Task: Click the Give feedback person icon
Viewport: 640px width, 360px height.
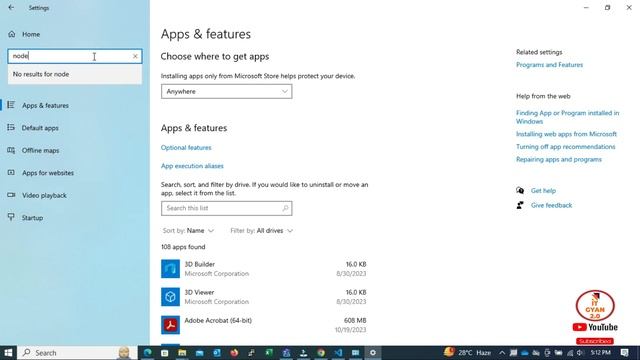Action: point(520,205)
